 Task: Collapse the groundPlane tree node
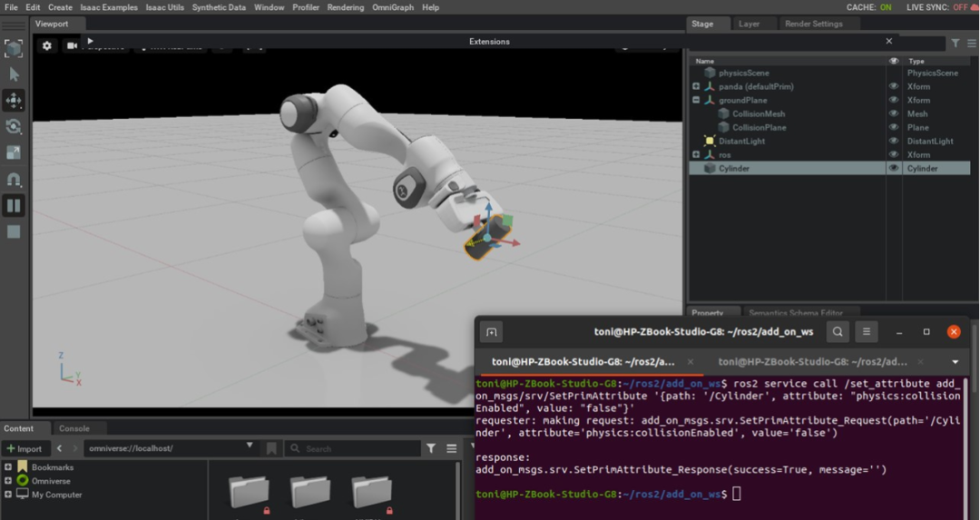coord(696,101)
